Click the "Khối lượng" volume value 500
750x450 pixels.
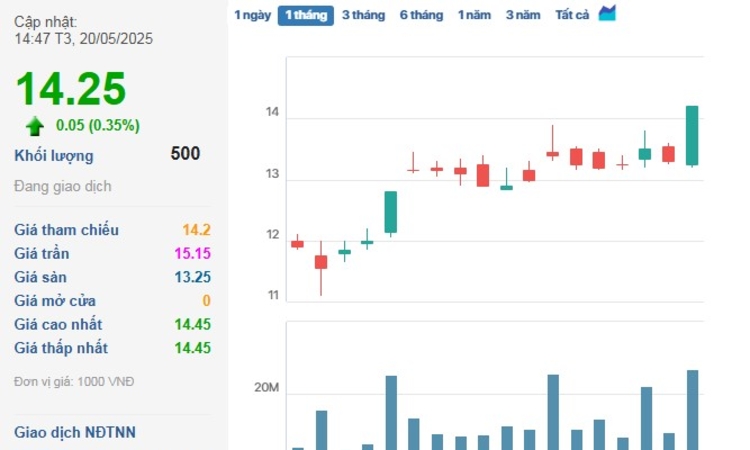click(x=185, y=153)
